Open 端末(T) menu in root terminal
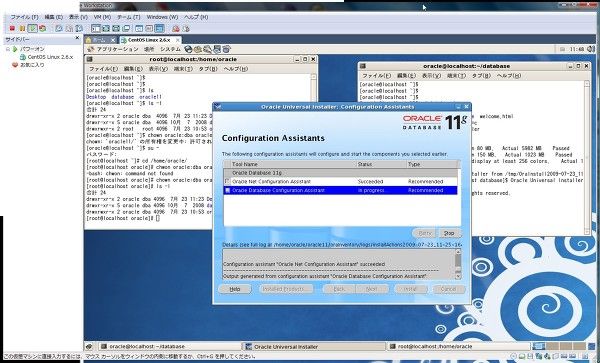Screen dimensions: 600x363 tap(183, 69)
